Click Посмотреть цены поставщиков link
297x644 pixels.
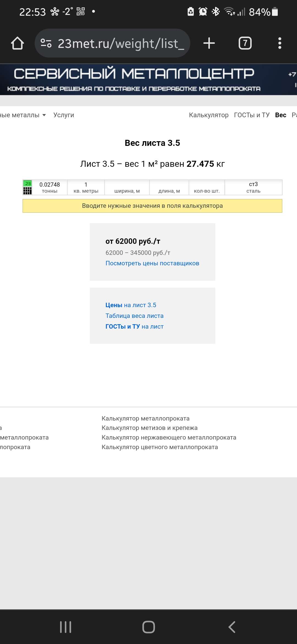click(152, 263)
